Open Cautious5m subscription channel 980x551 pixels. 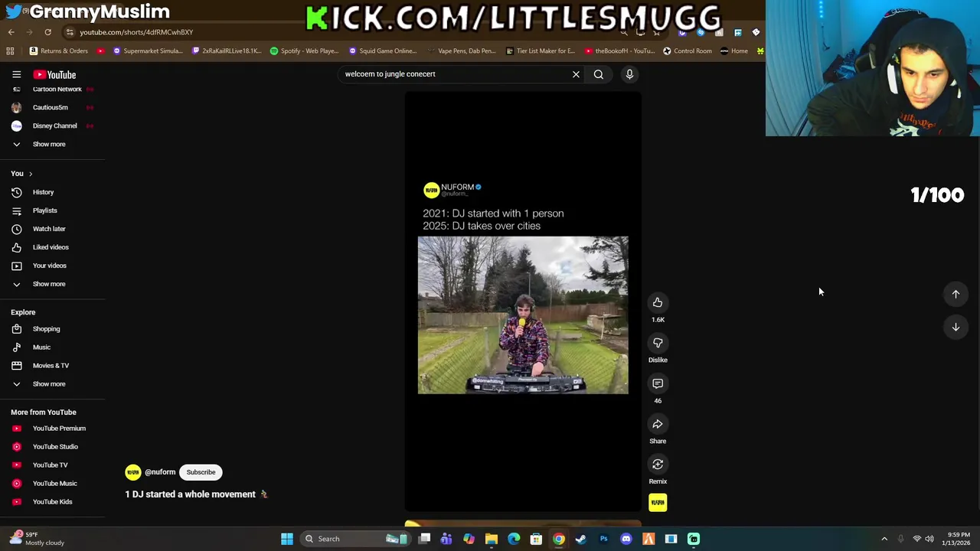click(52, 108)
